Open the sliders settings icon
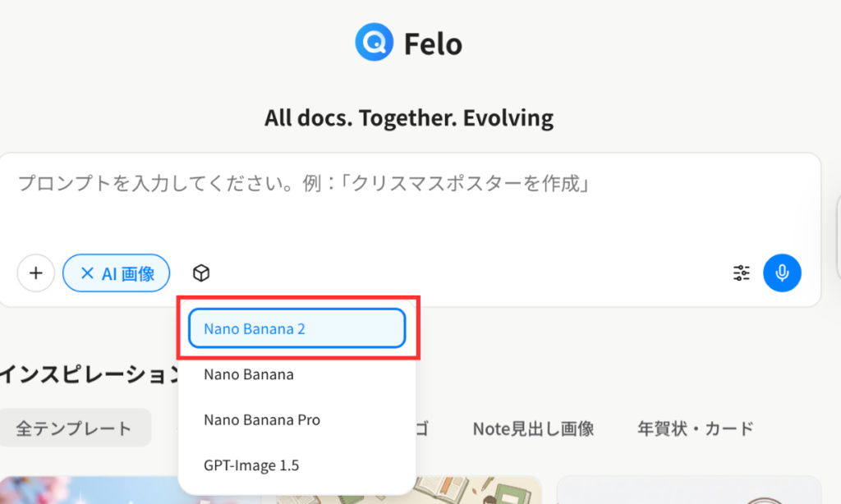The width and height of the screenshot is (841, 504). pyautogui.click(x=742, y=273)
